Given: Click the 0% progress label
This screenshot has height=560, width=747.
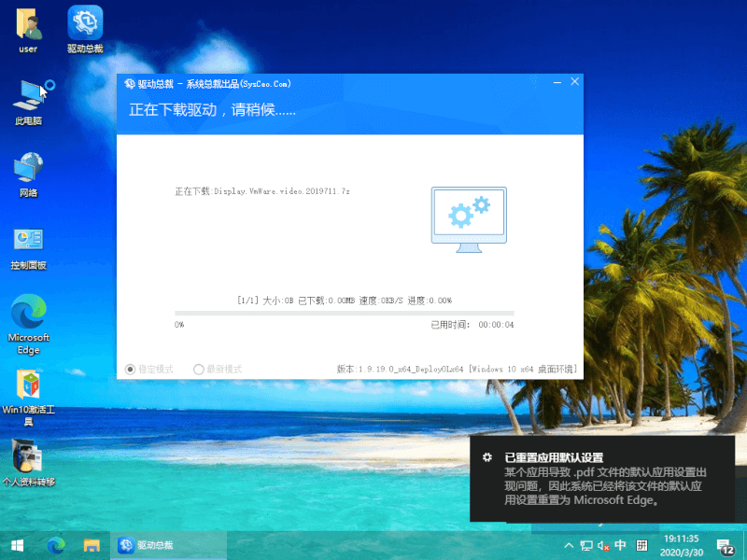Looking at the screenshot, I should [179, 325].
